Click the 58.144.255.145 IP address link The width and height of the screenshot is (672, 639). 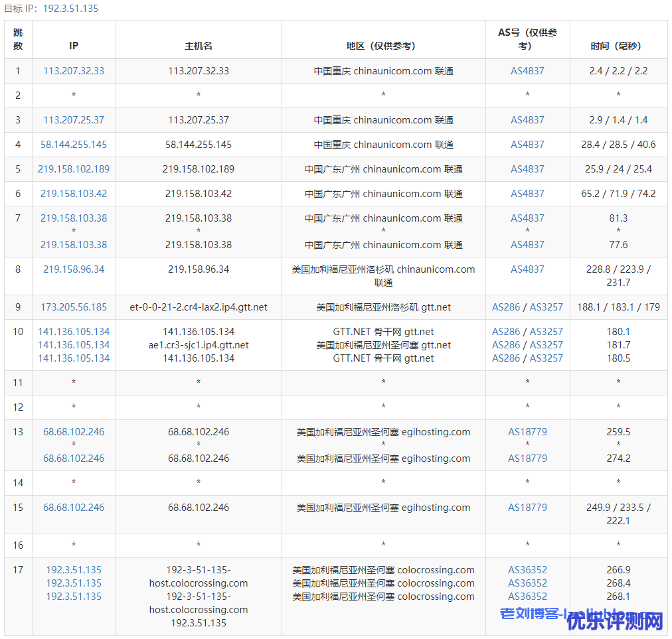pos(74,145)
